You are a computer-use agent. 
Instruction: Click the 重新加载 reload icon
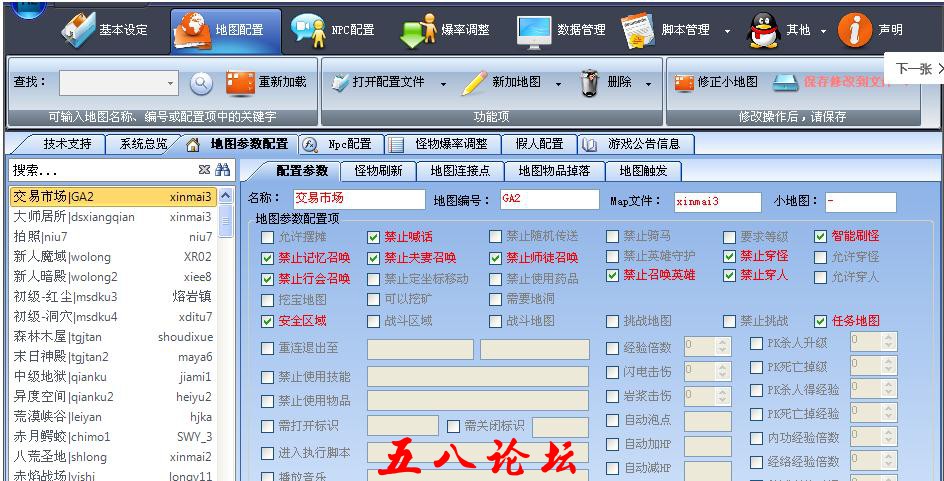pyautogui.click(x=240, y=83)
